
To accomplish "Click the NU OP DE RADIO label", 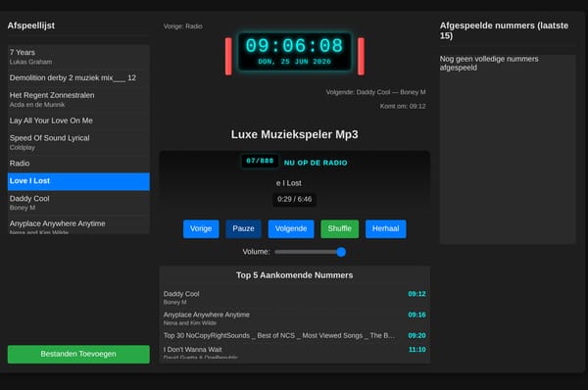I will (316, 163).
